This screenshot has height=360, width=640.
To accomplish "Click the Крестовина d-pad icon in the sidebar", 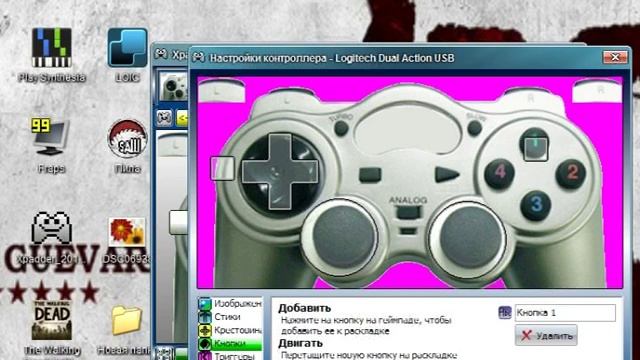I will pos(204,330).
